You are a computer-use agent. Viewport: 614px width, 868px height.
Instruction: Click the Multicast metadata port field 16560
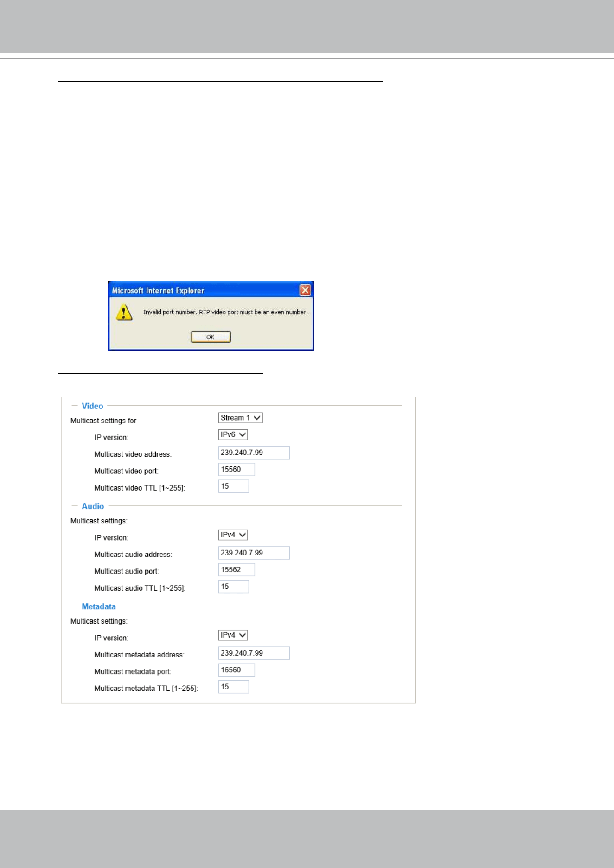pyautogui.click(x=237, y=670)
